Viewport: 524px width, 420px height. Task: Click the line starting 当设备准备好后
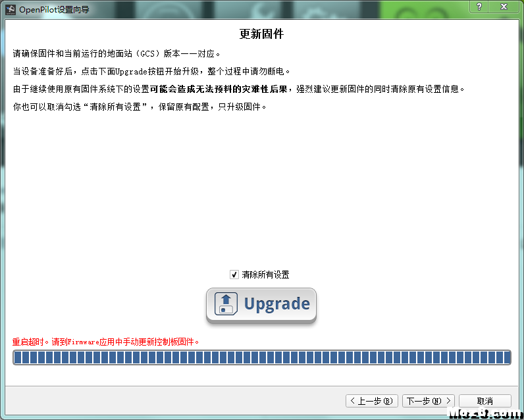pos(151,71)
